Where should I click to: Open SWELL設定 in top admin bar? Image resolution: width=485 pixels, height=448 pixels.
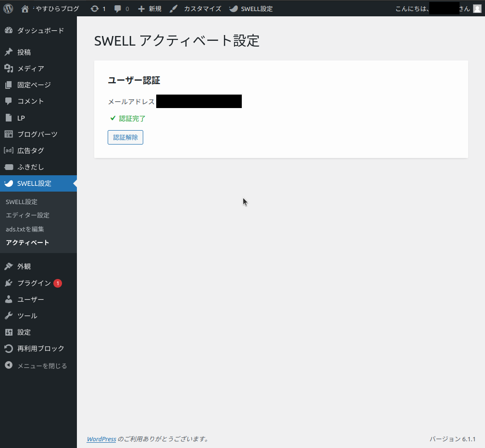pyautogui.click(x=257, y=9)
